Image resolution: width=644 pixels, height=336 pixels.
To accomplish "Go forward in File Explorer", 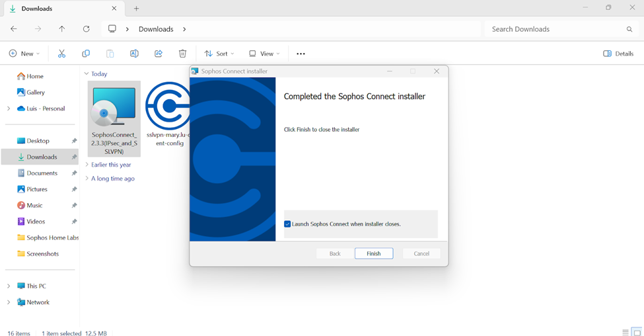I will click(x=38, y=29).
